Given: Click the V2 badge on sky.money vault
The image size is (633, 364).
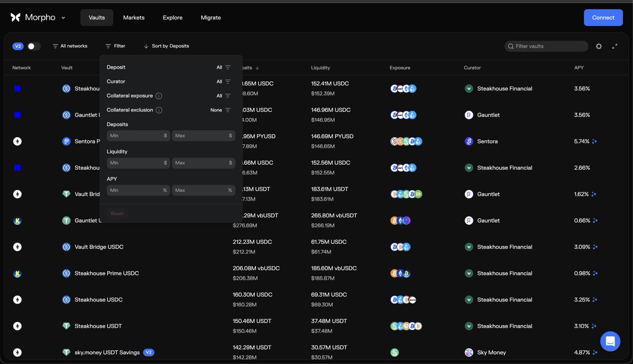Looking at the screenshot, I should click(x=149, y=352).
